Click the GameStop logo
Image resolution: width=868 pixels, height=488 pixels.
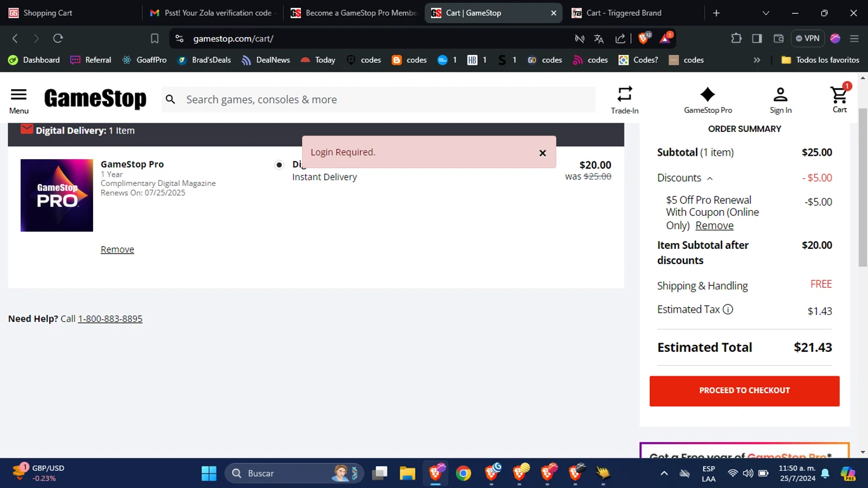point(95,98)
